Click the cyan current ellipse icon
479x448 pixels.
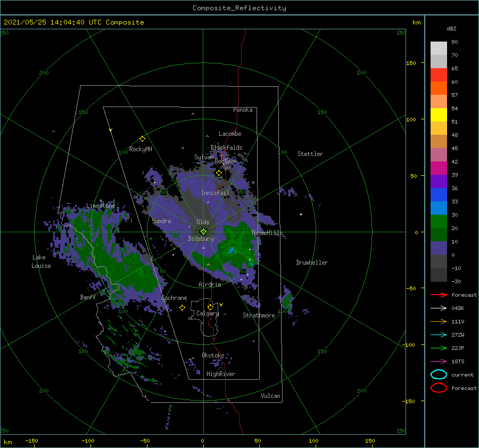[x=439, y=374]
